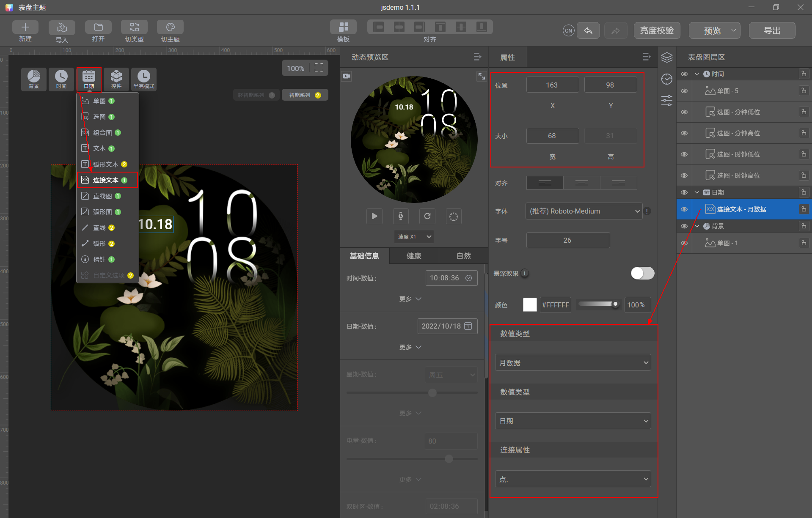Click the 模板 template grid icon
The width and height of the screenshot is (812, 518).
pos(343,27)
